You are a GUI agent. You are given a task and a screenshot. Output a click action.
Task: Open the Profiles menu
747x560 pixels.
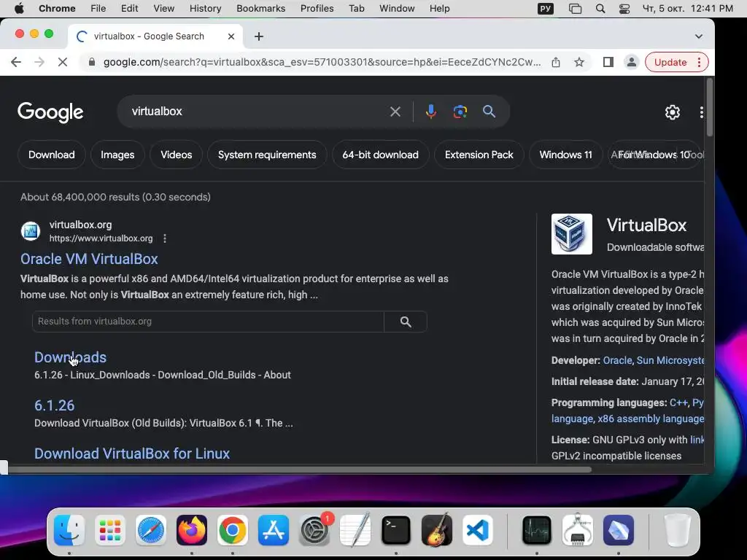coord(317,8)
